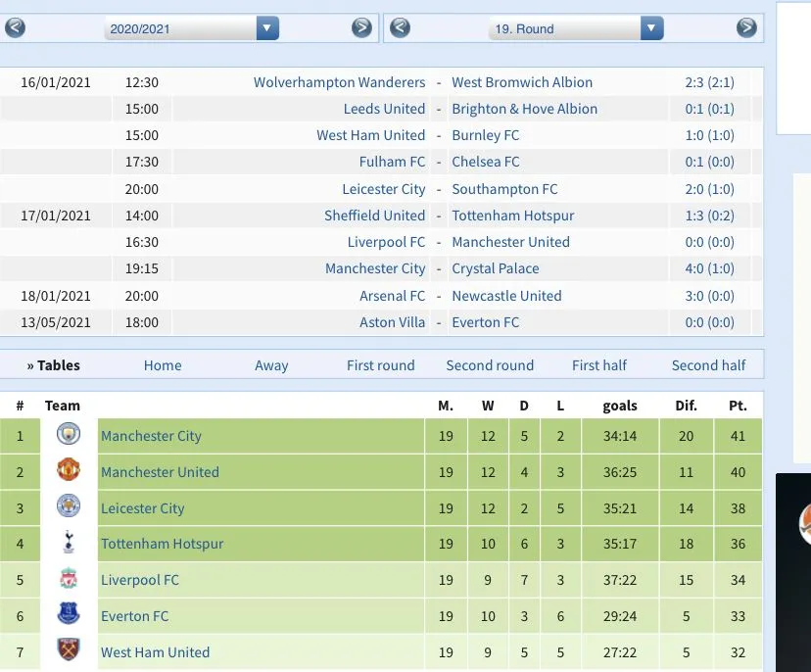Switch to the Home table tab
The height and width of the screenshot is (672, 811).
point(163,365)
